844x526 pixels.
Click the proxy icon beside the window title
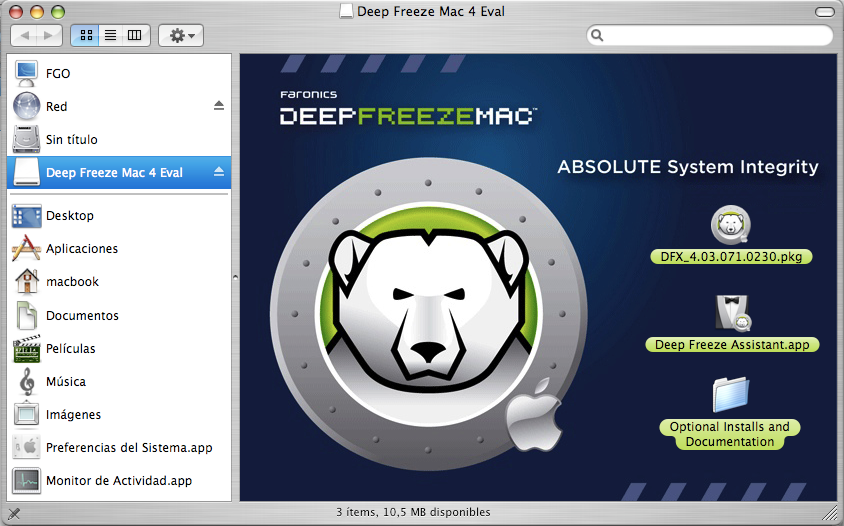(x=347, y=11)
